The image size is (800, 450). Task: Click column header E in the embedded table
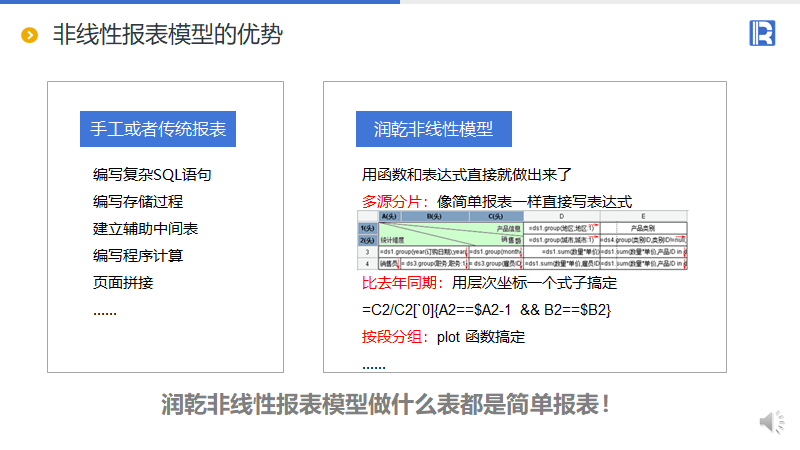click(643, 216)
